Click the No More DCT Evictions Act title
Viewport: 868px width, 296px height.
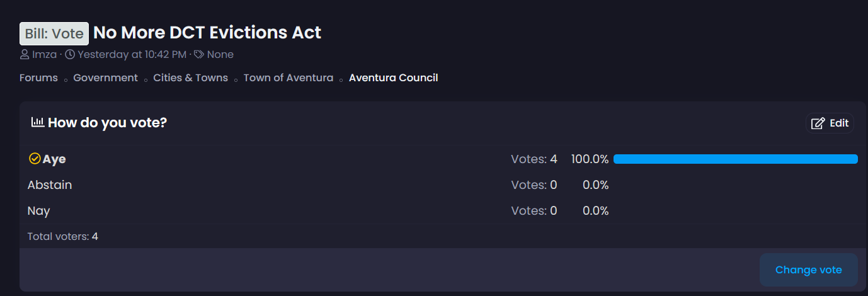click(207, 33)
